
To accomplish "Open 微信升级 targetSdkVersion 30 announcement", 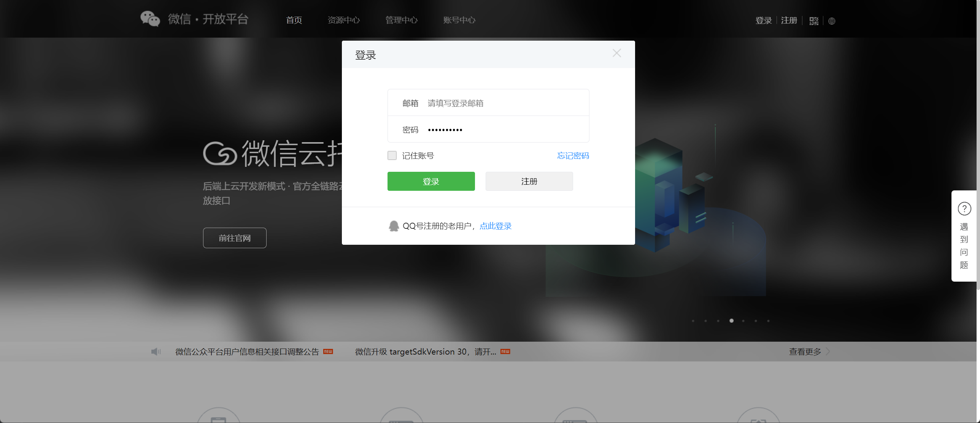I will tap(425, 352).
